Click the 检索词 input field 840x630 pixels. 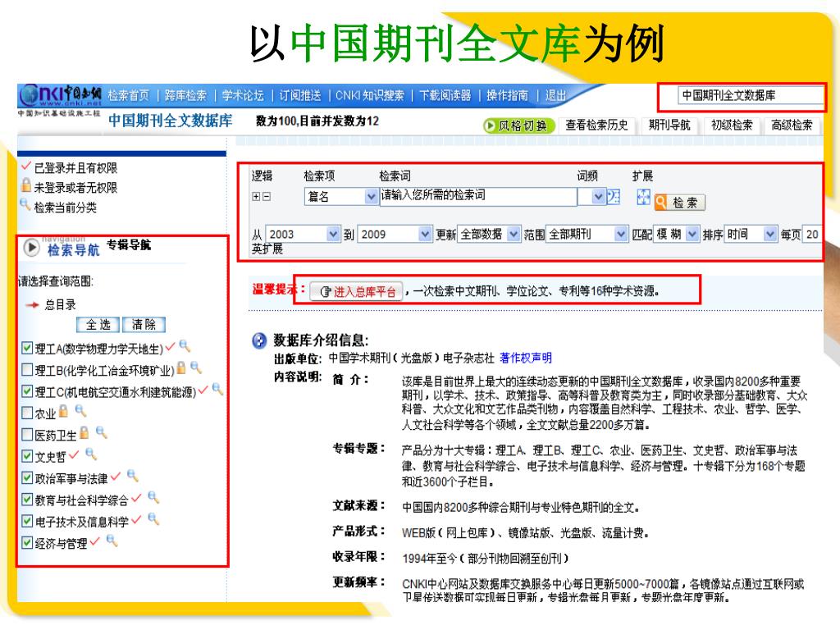pyautogui.click(x=478, y=196)
